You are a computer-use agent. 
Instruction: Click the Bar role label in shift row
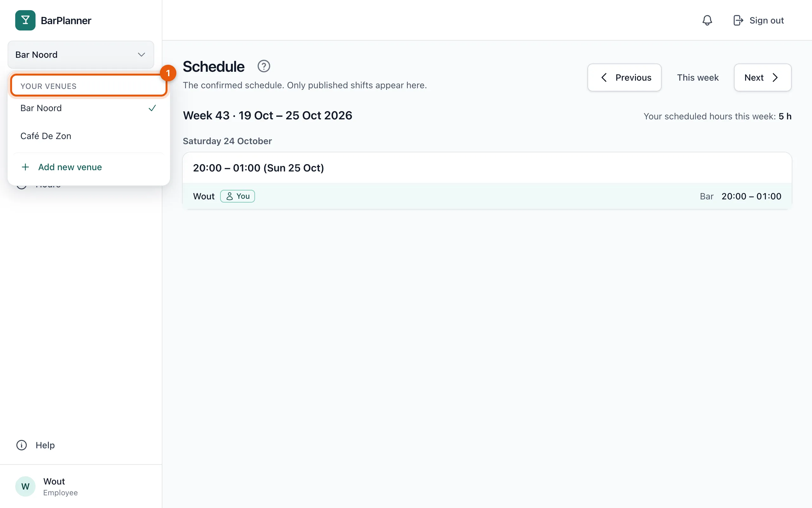click(x=706, y=196)
